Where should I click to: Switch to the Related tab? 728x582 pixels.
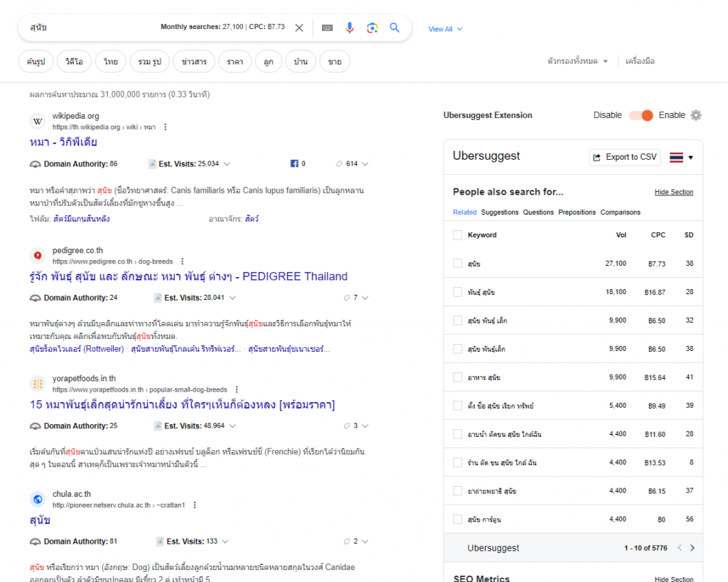click(465, 212)
